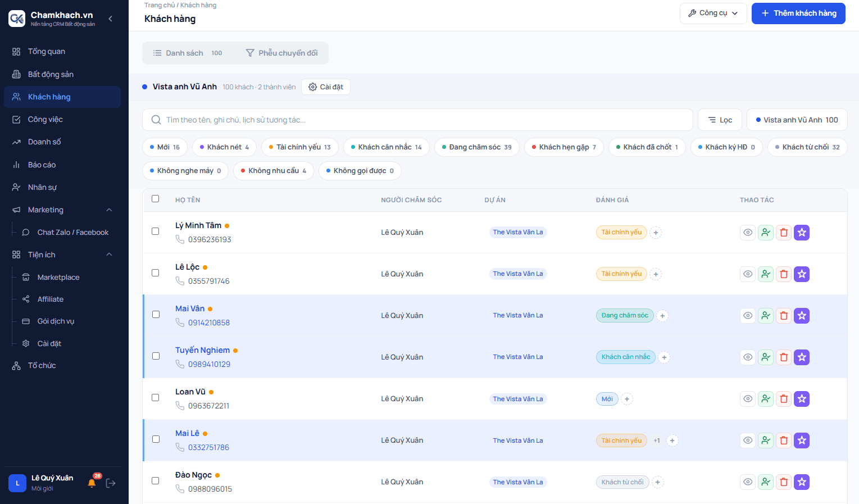Go to Trang chủ breadcrumb
This screenshot has width=859, height=504.
160,5
